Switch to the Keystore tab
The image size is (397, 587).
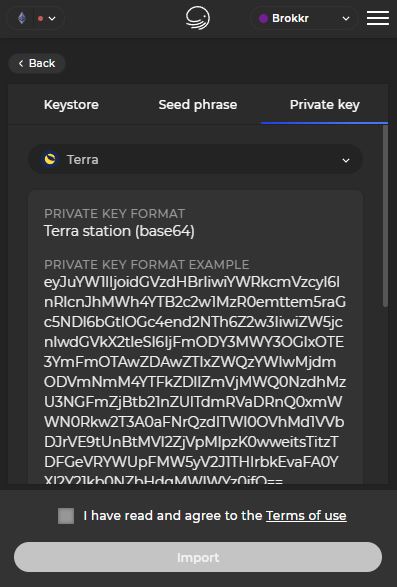pyautogui.click(x=71, y=104)
